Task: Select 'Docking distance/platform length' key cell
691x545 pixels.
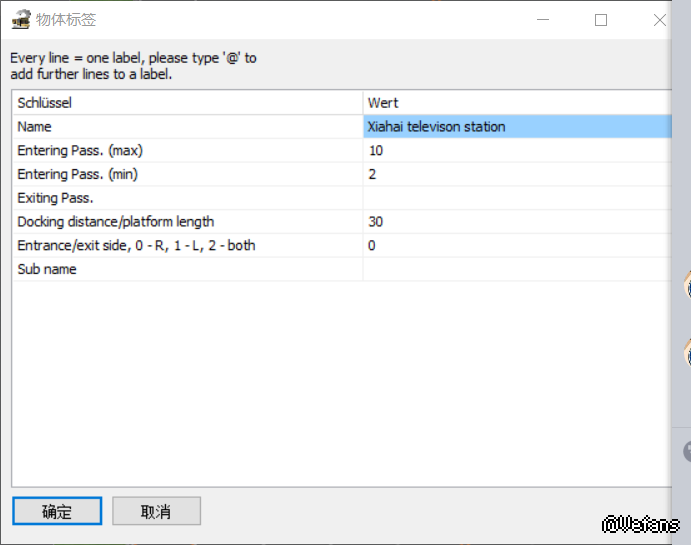Action: 188,222
